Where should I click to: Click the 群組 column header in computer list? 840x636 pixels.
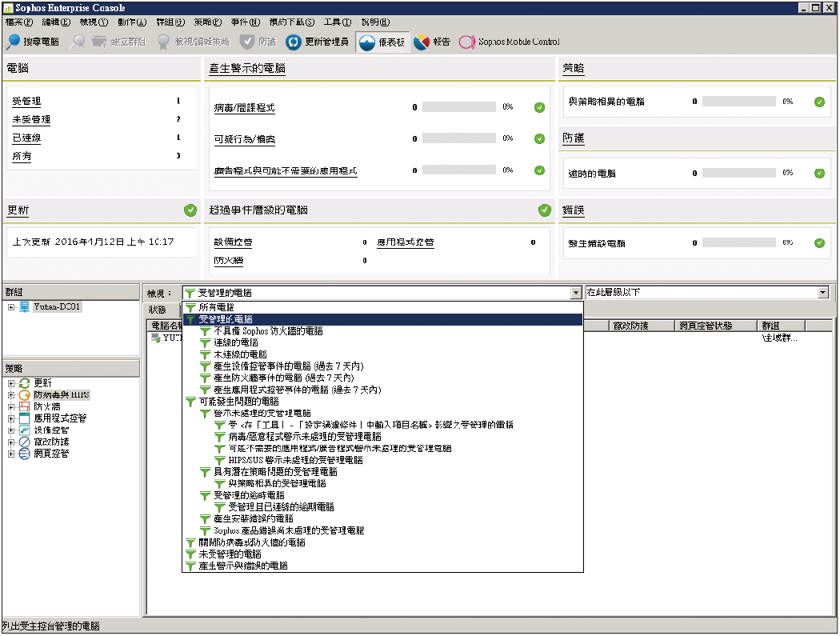[781, 326]
